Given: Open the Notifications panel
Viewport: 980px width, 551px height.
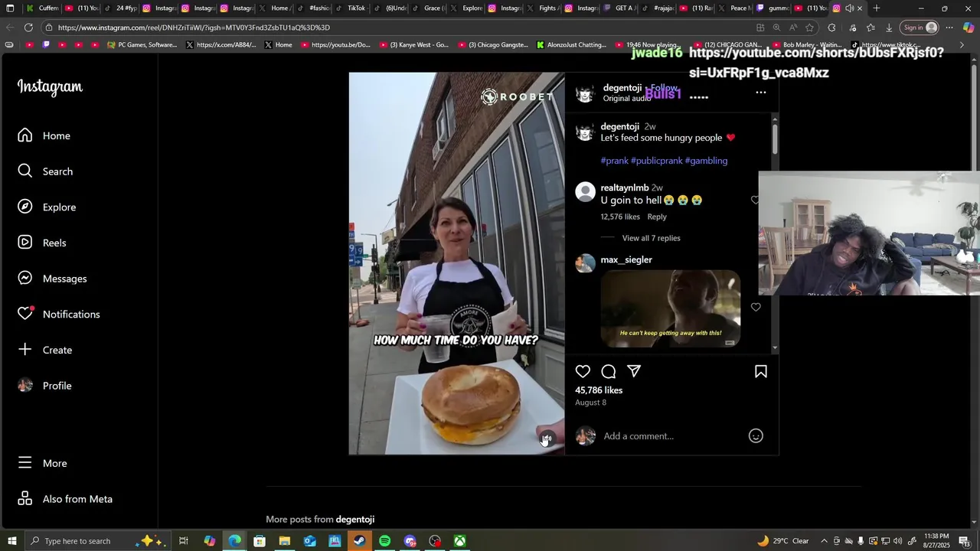Looking at the screenshot, I should pyautogui.click(x=60, y=314).
